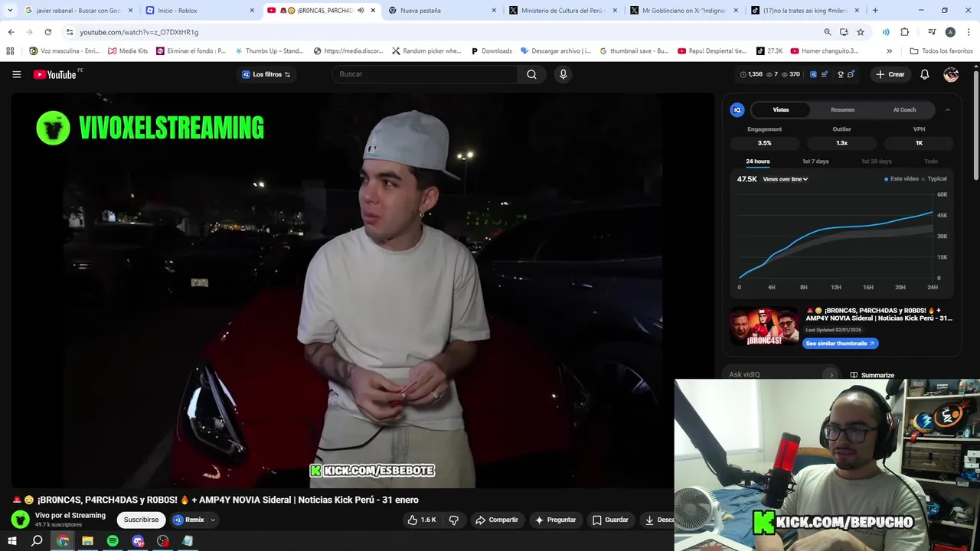Screen dimensions: 980x551
Task: Expand the Ask vidIQ arrow button
Action: (x=831, y=375)
